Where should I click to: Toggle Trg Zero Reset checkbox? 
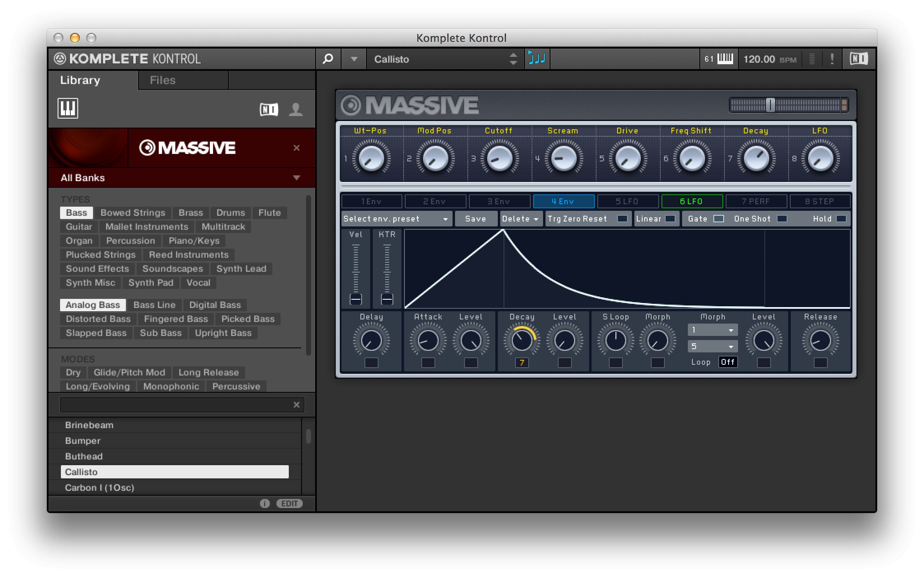(622, 219)
